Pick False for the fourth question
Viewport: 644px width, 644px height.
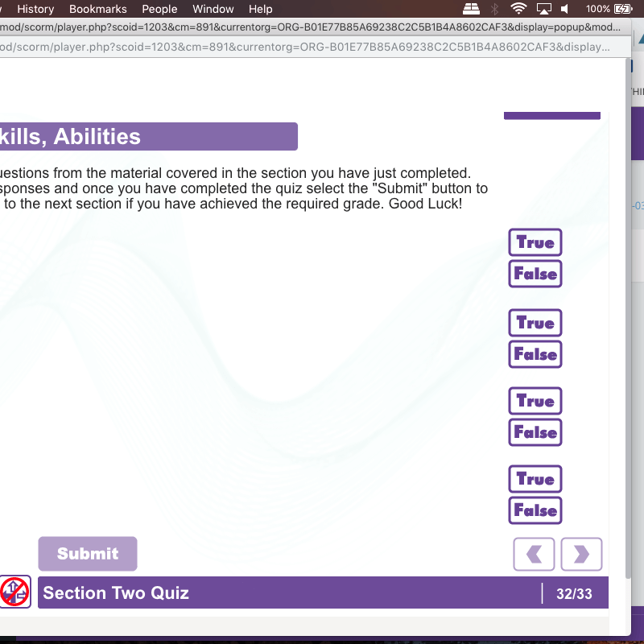click(535, 510)
